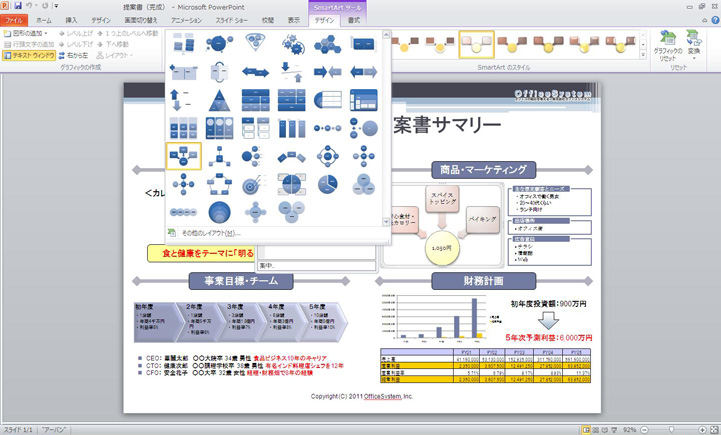Screen dimensions: 721x435
Task: Start slide show from status bar
Action: pos(614,429)
